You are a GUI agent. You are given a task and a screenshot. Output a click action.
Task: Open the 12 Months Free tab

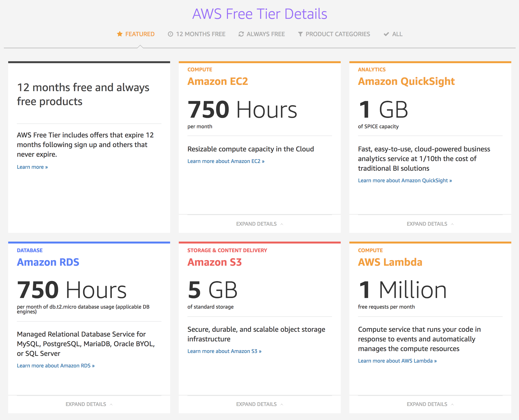[x=197, y=34]
